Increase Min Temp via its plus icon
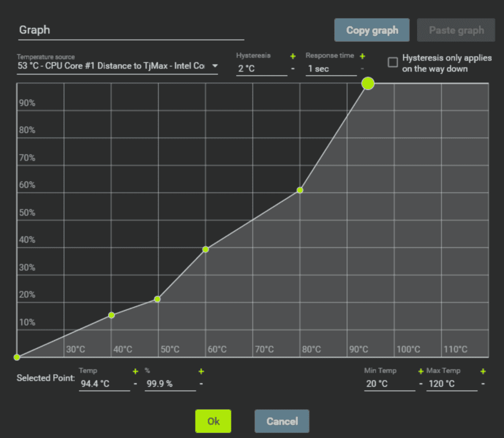 pyautogui.click(x=421, y=371)
